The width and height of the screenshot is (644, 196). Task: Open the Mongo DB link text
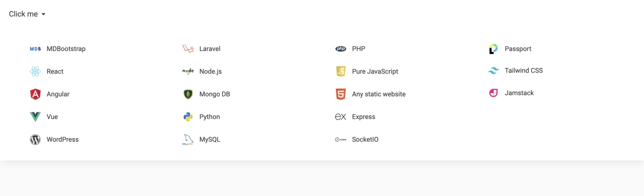coord(214,94)
